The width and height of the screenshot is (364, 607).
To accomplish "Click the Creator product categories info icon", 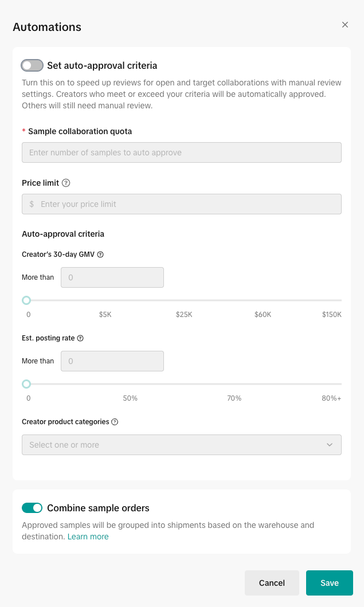I will [x=115, y=422].
